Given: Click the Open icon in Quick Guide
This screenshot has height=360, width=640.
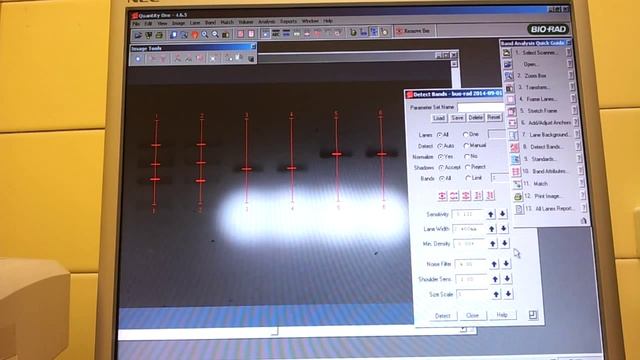Looking at the screenshot, I should coord(507,64).
